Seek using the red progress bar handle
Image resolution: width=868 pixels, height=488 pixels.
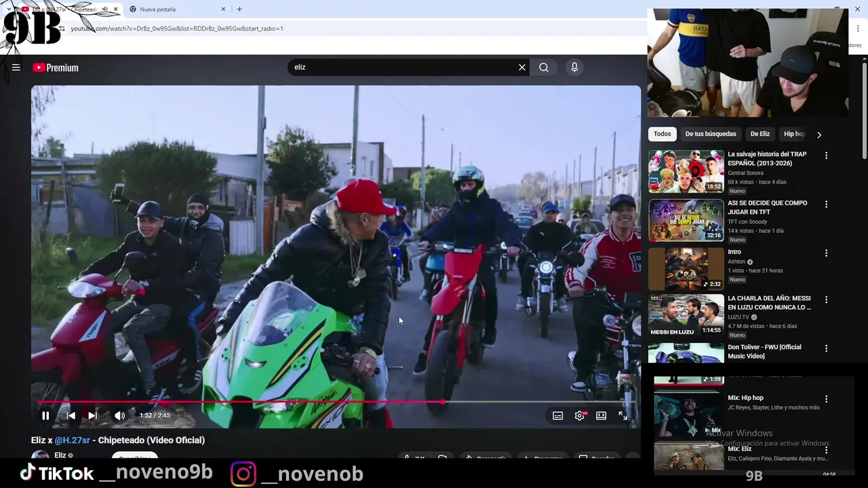click(x=442, y=402)
